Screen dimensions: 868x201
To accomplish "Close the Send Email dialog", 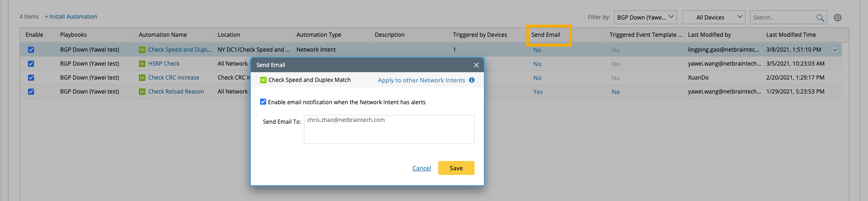I will coord(476,65).
